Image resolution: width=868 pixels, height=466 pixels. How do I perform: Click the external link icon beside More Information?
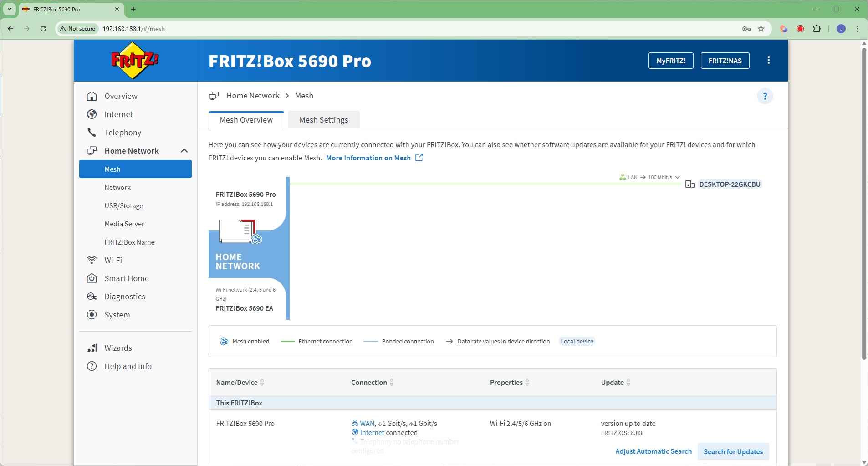419,158
